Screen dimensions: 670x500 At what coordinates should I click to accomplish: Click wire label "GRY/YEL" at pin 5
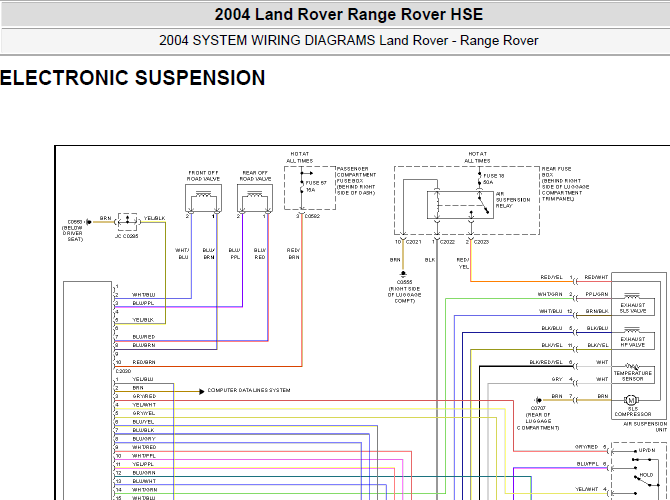144,413
